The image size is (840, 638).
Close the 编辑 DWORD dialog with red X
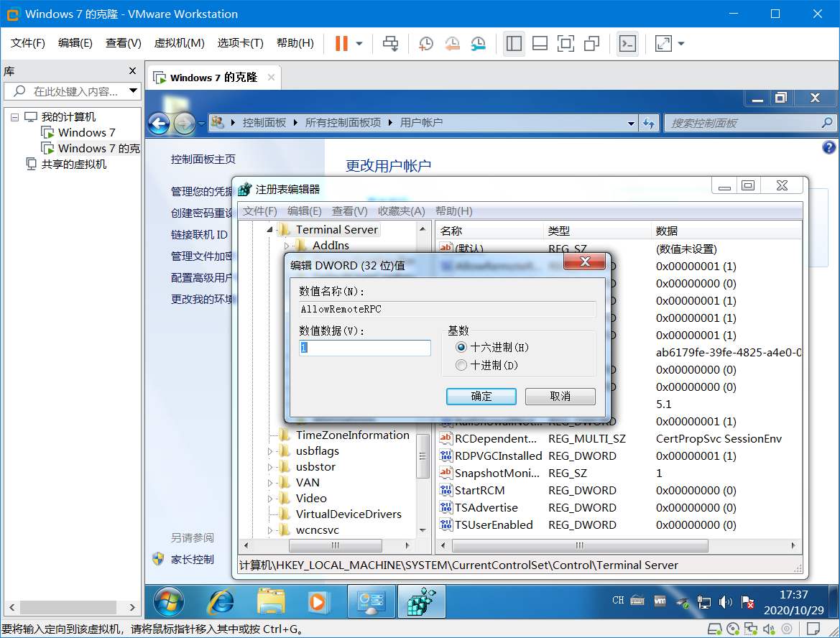[584, 262]
